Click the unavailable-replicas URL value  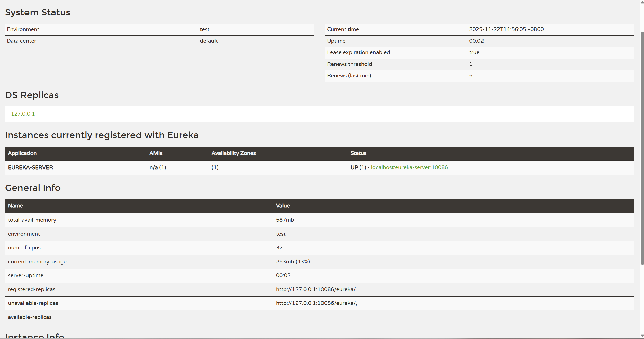[x=316, y=303]
